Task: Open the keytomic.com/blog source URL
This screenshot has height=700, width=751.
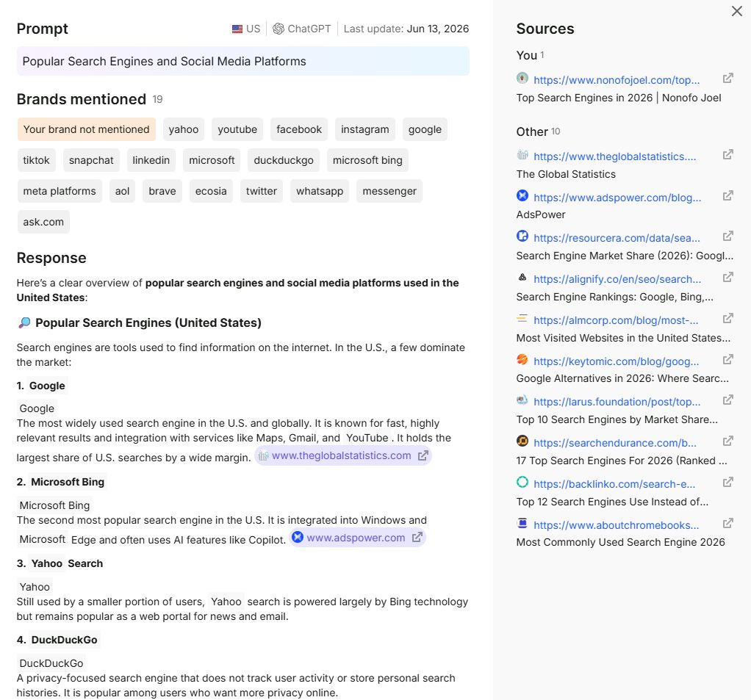Action: tap(617, 361)
